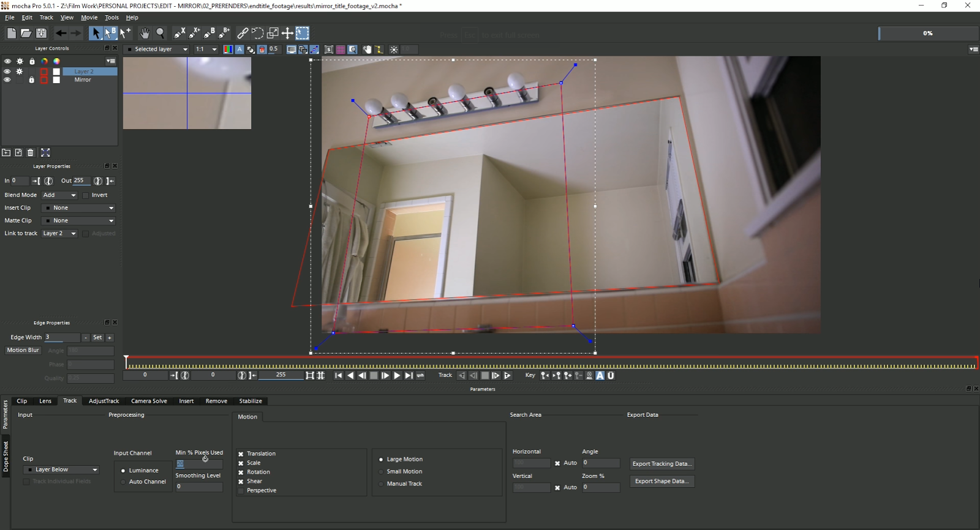Image resolution: width=980 pixels, height=530 pixels.
Task: Open the Clip Layer Below dropdown
Action: tap(61, 470)
